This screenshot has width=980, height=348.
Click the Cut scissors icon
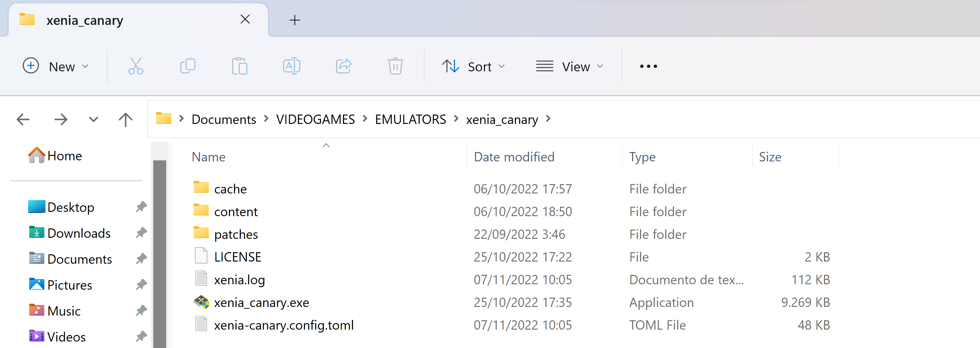coord(136,66)
